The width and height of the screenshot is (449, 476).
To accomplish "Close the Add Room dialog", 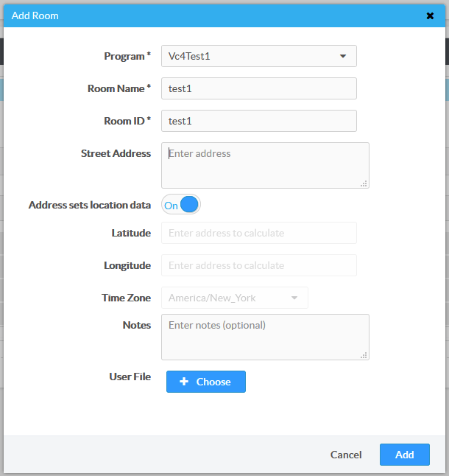I will point(430,15).
